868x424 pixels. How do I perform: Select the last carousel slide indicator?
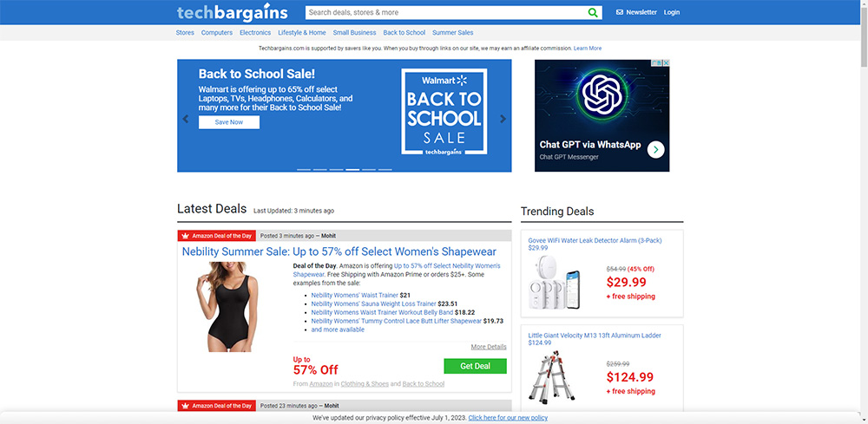[385, 170]
